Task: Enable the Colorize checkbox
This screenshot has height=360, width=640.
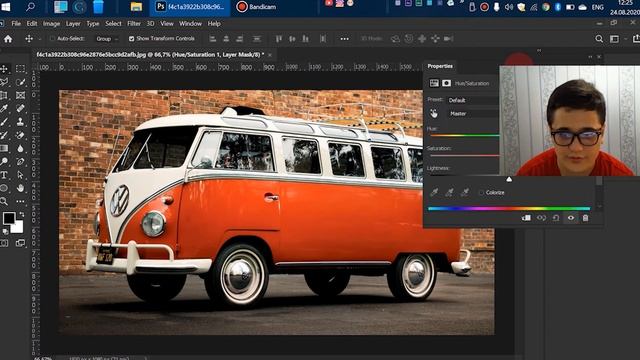Action: click(481, 192)
